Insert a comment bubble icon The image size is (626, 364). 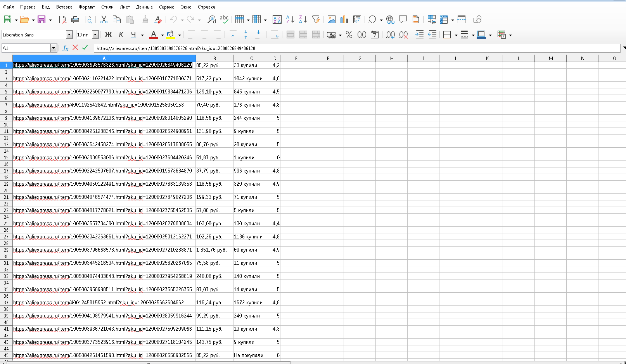[x=403, y=19]
